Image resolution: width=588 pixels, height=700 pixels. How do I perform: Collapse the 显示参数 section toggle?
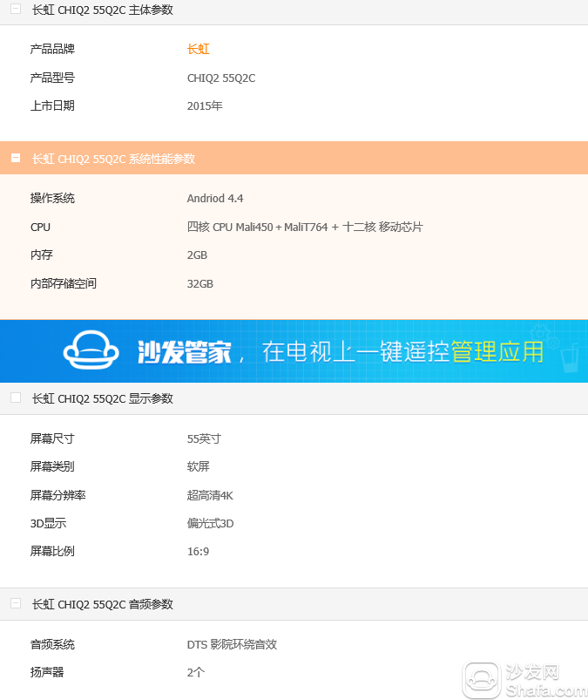[x=16, y=398]
